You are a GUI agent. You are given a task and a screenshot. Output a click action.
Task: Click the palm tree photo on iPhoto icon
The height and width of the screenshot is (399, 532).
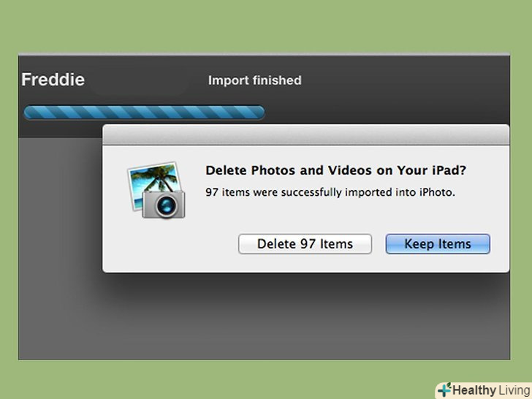pyautogui.click(x=151, y=179)
